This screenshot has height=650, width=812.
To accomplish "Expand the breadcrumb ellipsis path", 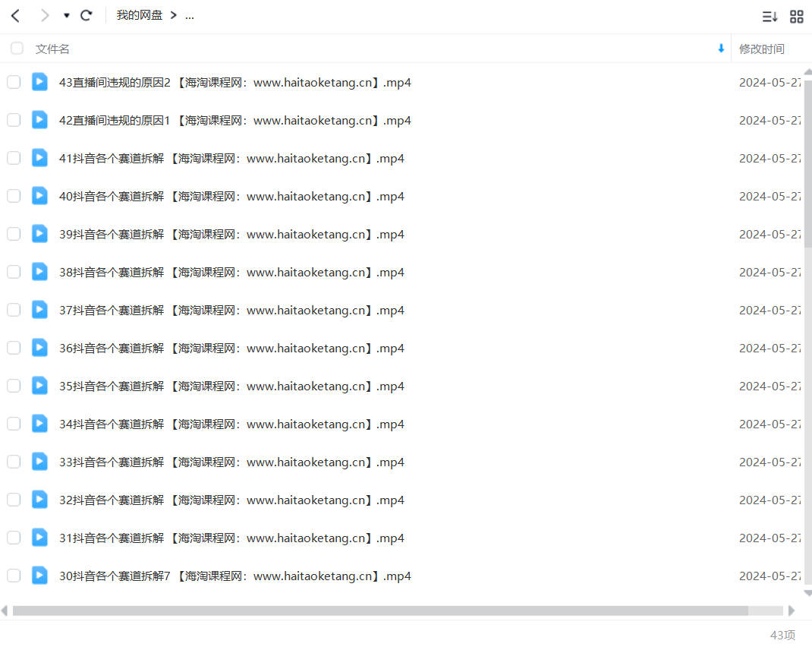I will click(x=190, y=16).
